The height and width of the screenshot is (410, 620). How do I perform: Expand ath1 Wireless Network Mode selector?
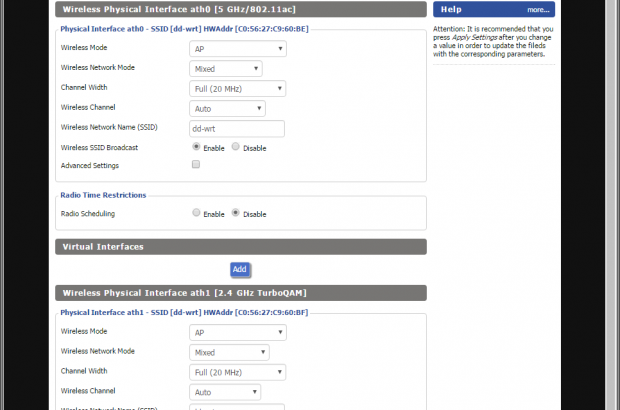pyautogui.click(x=229, y=352)
